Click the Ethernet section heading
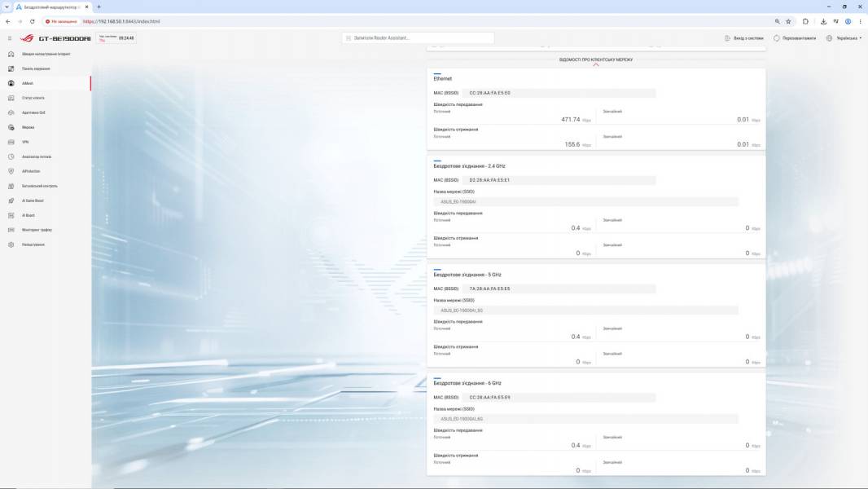Screen dimensions: 868x489 tap(442, 78)
